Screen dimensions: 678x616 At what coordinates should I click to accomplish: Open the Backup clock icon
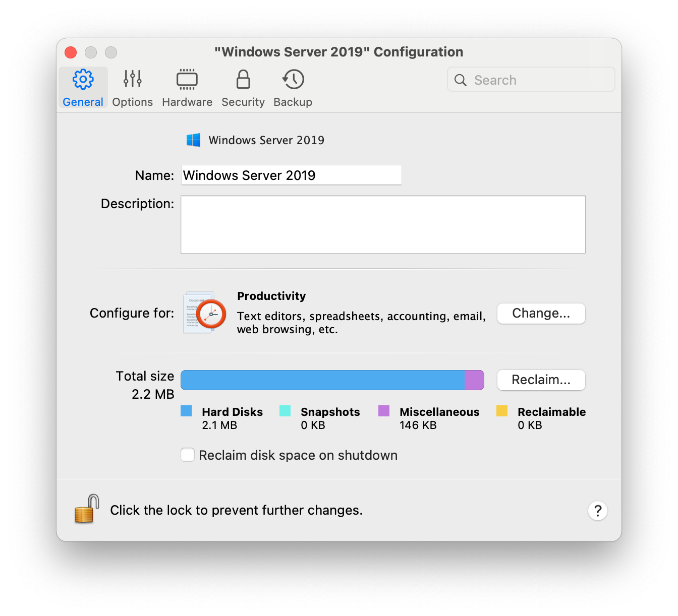click(293, 80)
